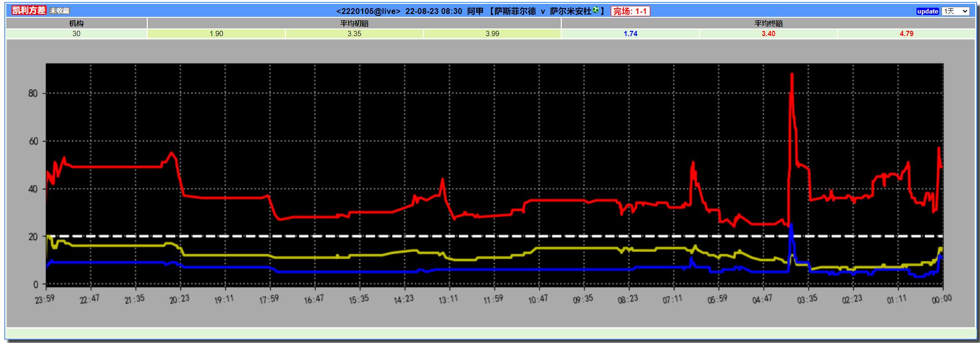
Task: Click the 未收藏 favorite toggle
Action: pyautogui.click(x=60, y=11)
